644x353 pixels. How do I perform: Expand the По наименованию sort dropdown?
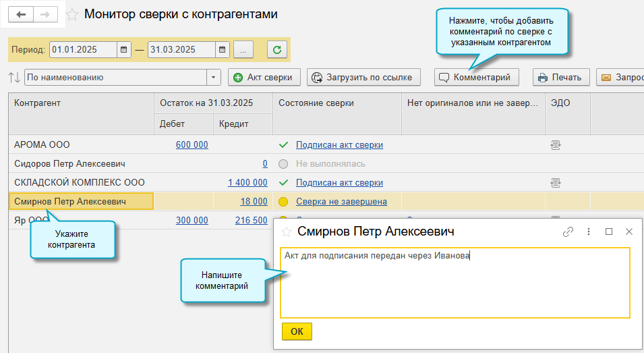(214, 78)
